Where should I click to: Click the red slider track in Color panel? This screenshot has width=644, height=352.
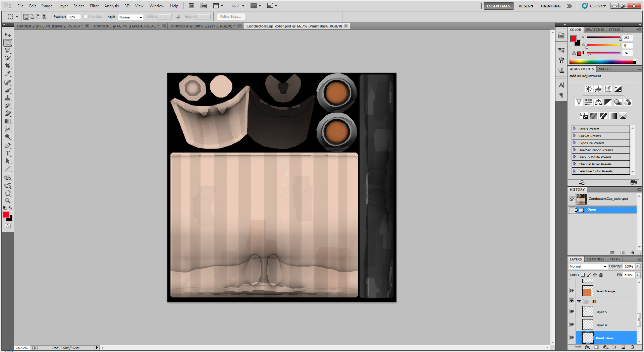(603, 38)
